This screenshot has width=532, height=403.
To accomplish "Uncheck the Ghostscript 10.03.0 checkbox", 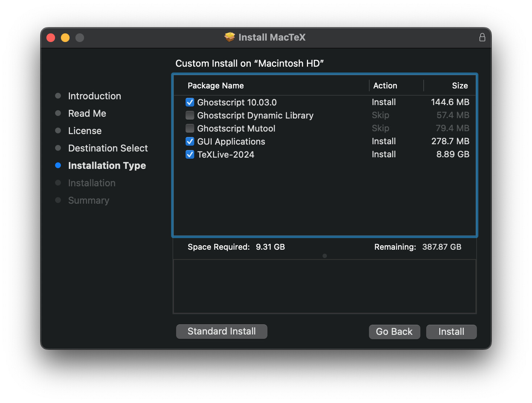I will (190, 102).
